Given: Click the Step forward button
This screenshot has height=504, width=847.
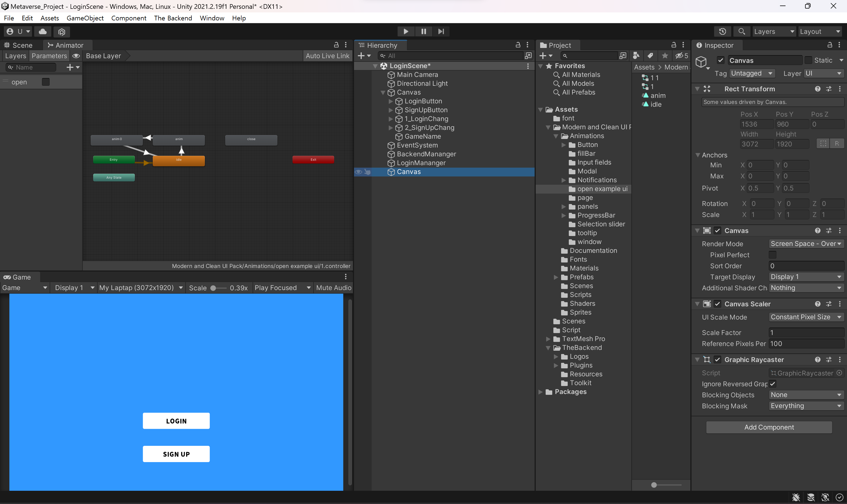Looking at the screenshot, I should click(441, 31).
